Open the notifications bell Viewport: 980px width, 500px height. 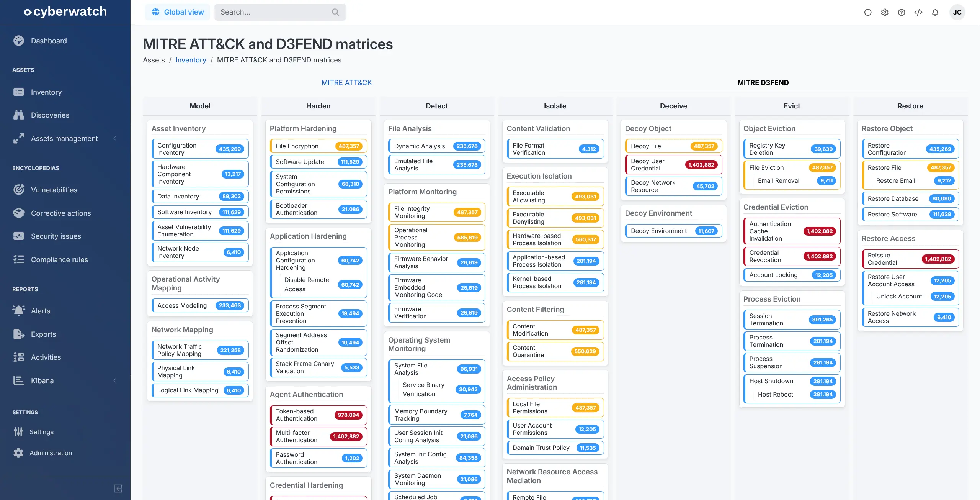(x=935, y=12)
